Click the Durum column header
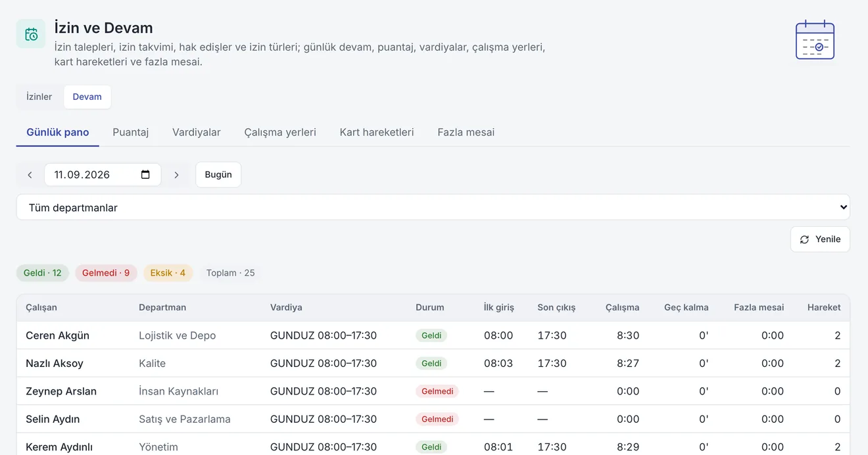This screenshot has height=455, width=868. (x=430, y=308)
